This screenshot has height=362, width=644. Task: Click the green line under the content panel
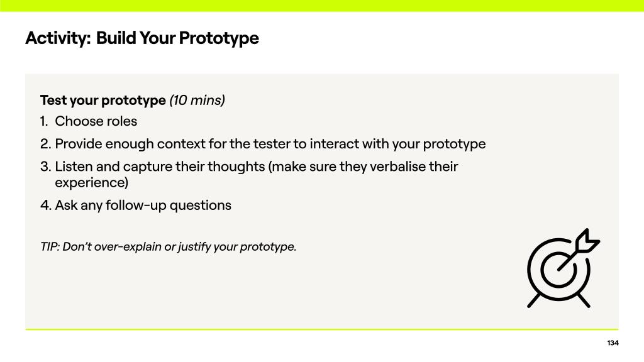pos(322,329)
